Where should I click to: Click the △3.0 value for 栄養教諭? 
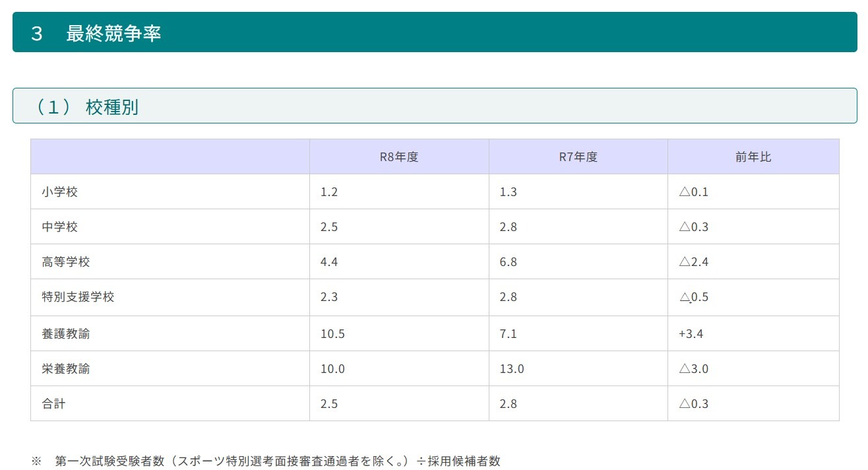693,369
